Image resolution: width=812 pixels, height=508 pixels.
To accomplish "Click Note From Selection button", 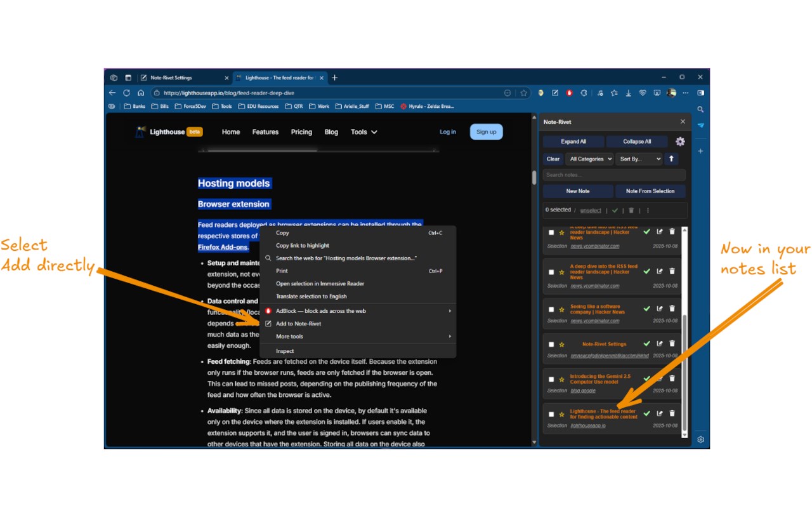I will coord(650,191).
